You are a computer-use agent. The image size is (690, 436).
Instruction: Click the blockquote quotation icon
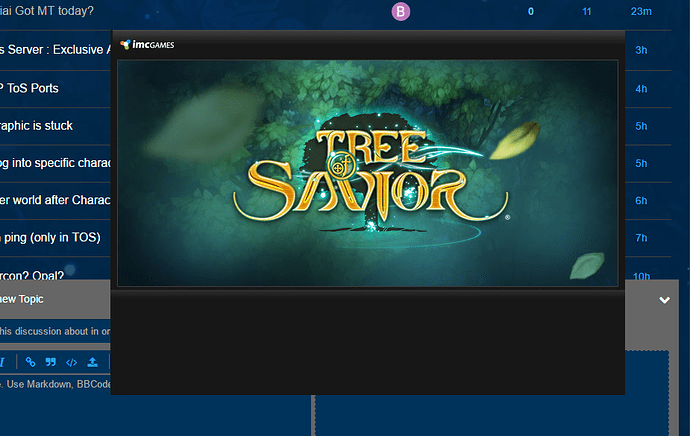(51, 362)
